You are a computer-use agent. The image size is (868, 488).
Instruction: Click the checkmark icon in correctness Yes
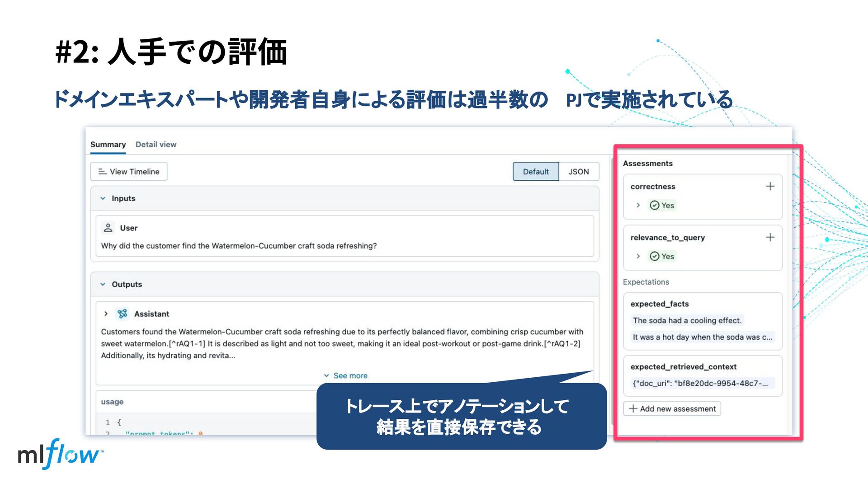point(654,205)
